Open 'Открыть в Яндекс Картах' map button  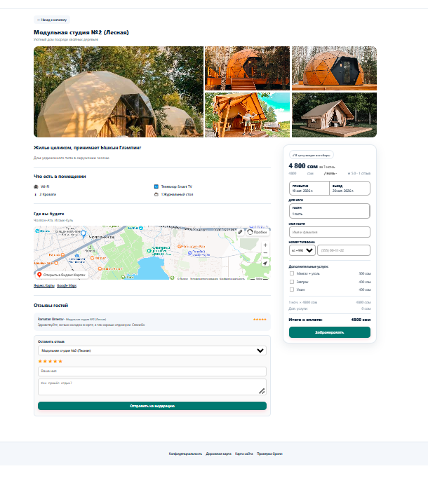62,275
